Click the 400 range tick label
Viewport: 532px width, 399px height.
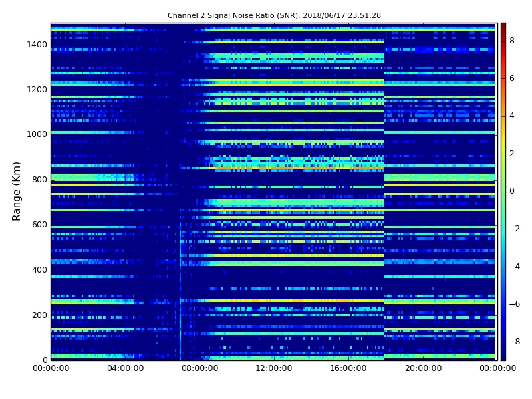pos(39,270)
